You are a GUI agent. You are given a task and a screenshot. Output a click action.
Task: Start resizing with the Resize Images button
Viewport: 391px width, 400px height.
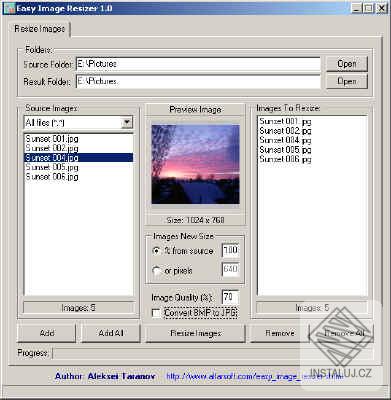(x=196, y=333)
